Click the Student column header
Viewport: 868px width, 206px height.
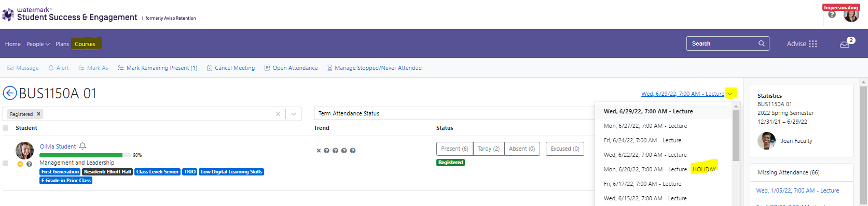pyautogui.click(x=26, y=128)
